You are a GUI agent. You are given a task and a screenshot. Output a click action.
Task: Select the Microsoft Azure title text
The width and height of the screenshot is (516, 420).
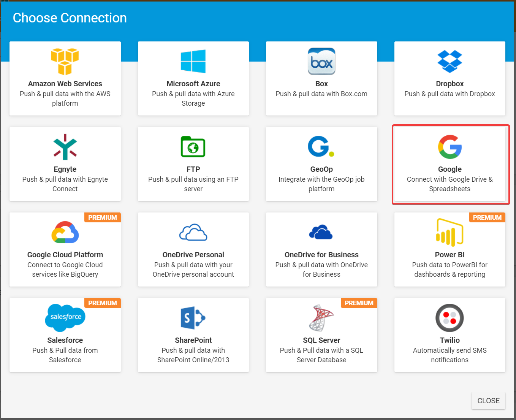coord(193,84)
